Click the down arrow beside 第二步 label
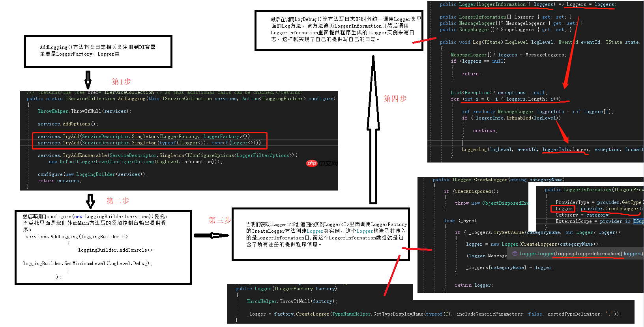The width and height of the screenshot is (644, 327). tap(90, 201)
